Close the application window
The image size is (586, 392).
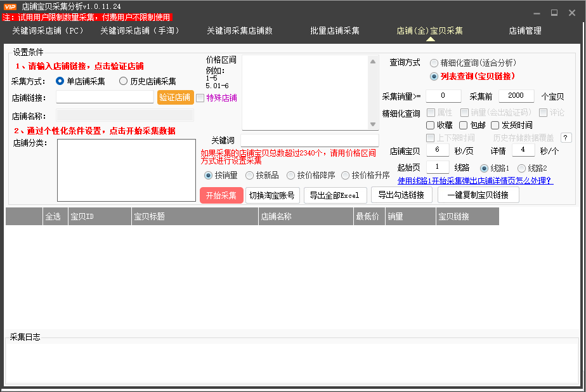(572, 13)
